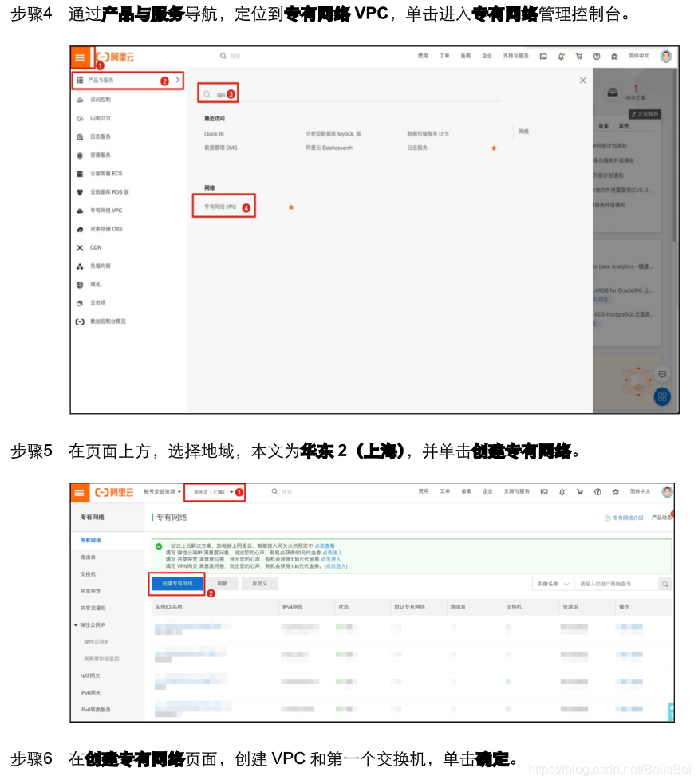Click the 请输入ID进行精确查询 input field
The width and height of the screenshot is (698, 784).
coord(616,584)
